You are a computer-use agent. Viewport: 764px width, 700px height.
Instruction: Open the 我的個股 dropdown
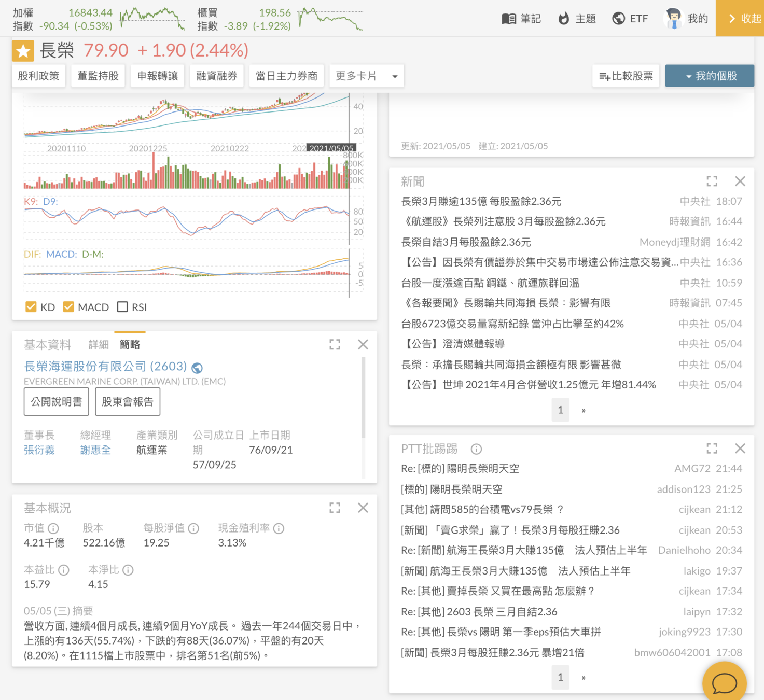click(x=710, y=76)
